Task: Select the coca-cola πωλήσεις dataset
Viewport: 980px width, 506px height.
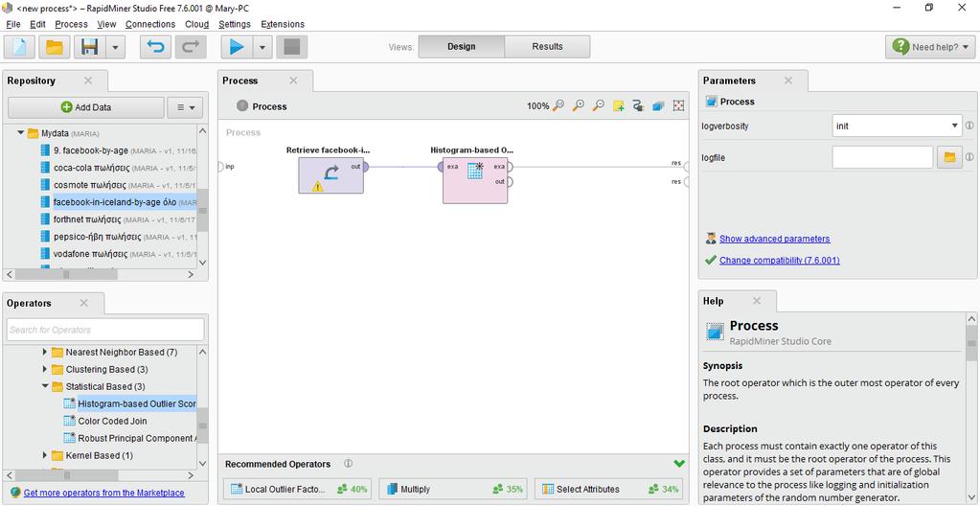Action: click(x=118, y=168)
